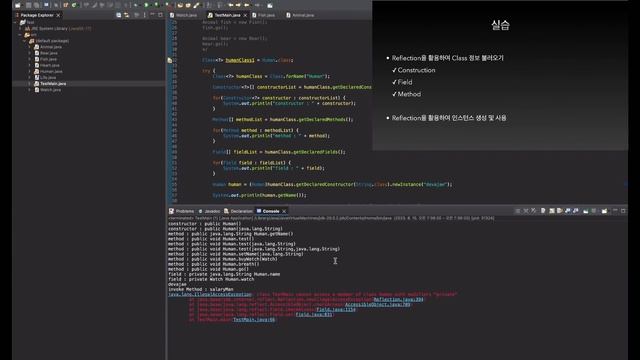Maximize the Package Explorer view
Viewport: 640px width, 360px height.
(x=160, y=15)
